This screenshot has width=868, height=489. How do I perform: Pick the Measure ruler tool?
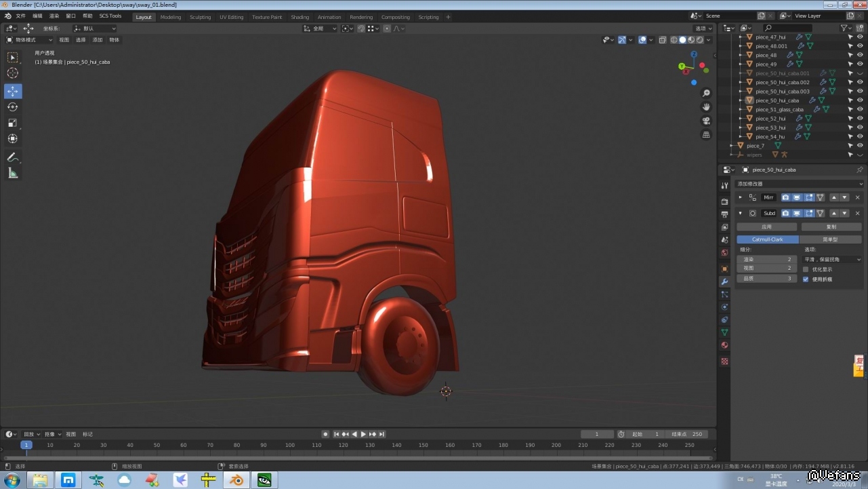[13, 173]
